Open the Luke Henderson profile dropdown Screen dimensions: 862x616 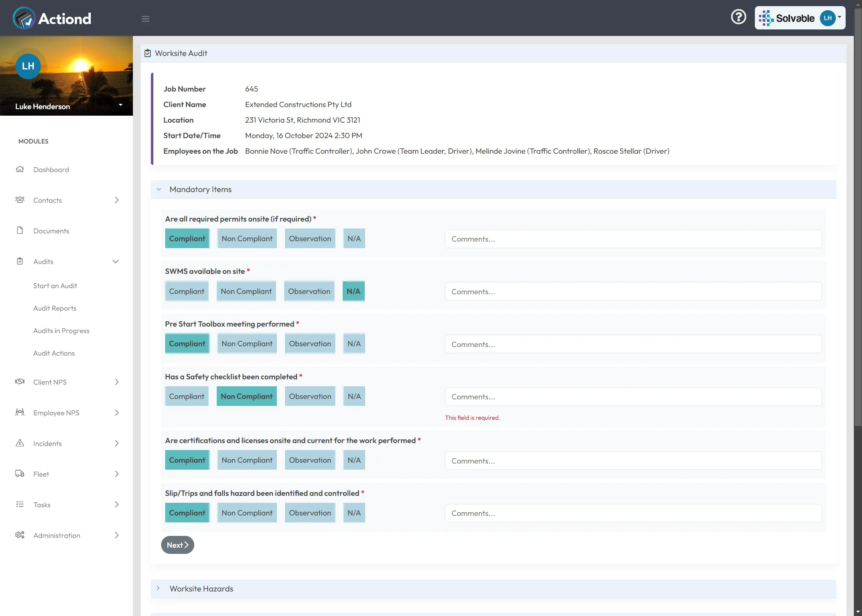(120, 105)
